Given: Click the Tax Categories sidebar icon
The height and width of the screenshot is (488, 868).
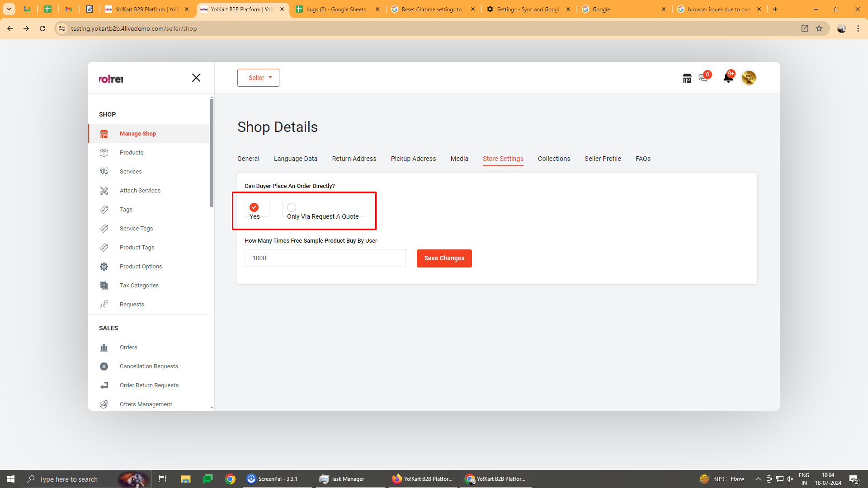Looking at the screenshot, I should coord(104,286).
